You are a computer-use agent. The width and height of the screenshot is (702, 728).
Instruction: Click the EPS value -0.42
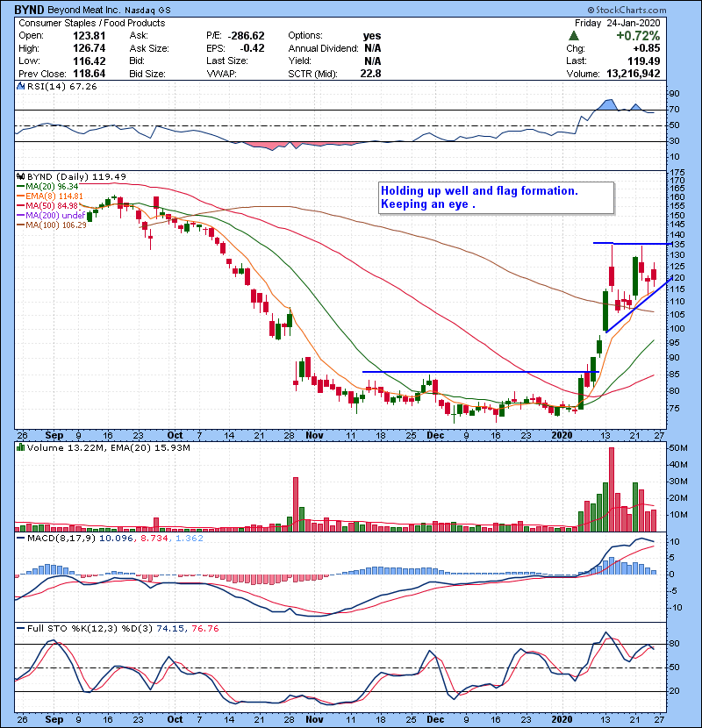point(252,48)
